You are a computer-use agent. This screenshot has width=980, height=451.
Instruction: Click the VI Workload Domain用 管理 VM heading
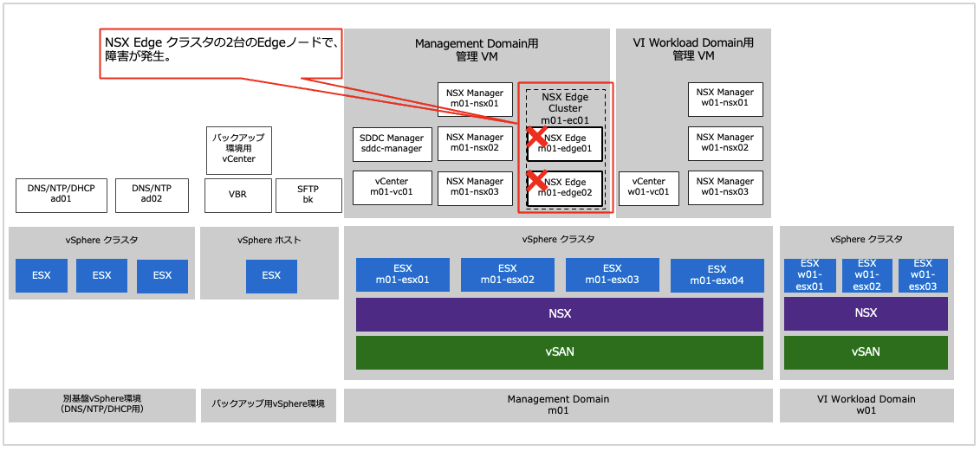693,50
